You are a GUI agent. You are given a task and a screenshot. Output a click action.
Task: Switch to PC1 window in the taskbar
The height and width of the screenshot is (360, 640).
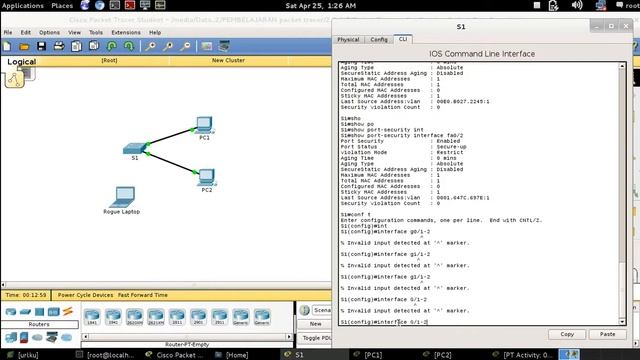click(373, 355)
